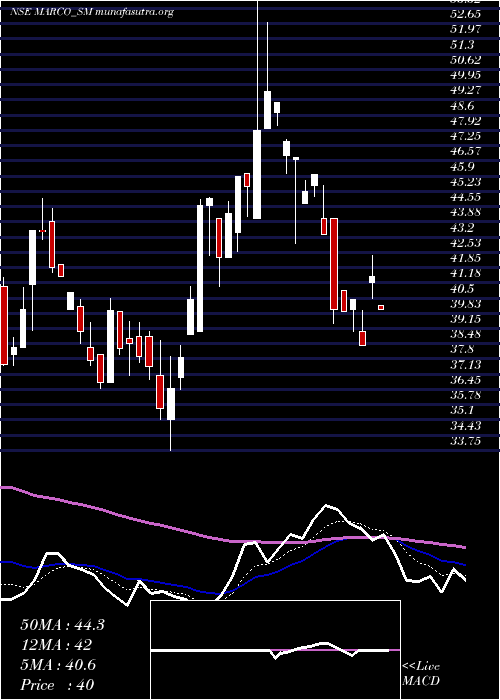Click the 50MA : 44.3 reading
The height and width of the screenshot is (700, 500).
(x=62, y=625)
